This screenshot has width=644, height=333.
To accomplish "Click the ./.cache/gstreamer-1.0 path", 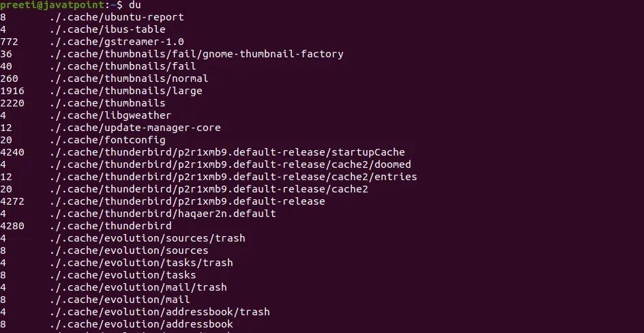I will pyautogui.click(x=117, y=42).
